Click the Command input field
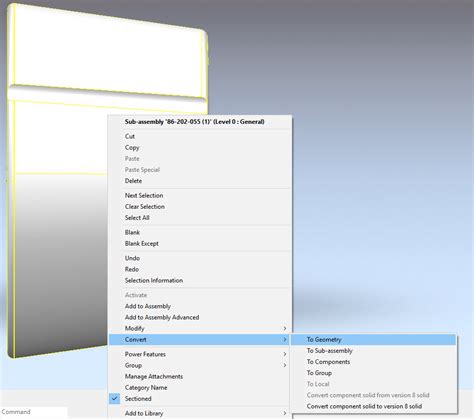The image size is (474, 419). [x=34, y=412]
